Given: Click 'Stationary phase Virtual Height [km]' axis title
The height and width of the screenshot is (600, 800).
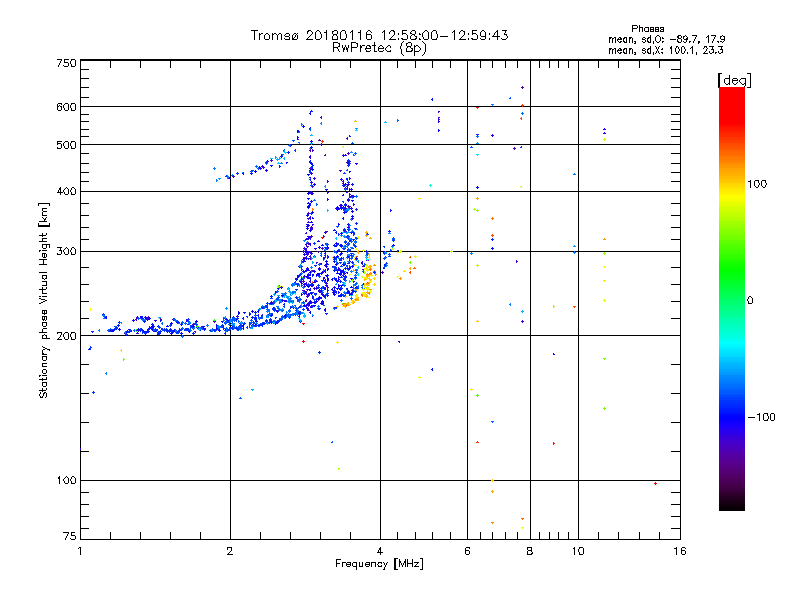Looking at the screenshot, I should click(44, 300).
